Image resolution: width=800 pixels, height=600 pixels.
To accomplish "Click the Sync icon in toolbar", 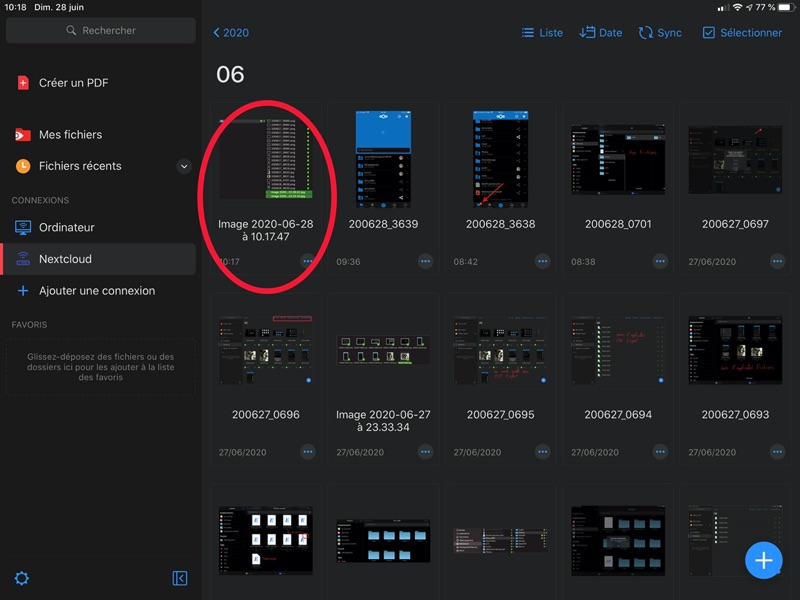I will 660,33.
